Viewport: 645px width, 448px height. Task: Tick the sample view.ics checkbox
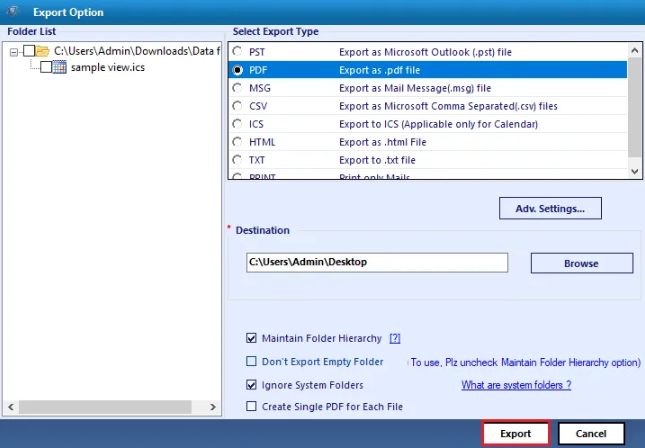(x=45, y=67)
